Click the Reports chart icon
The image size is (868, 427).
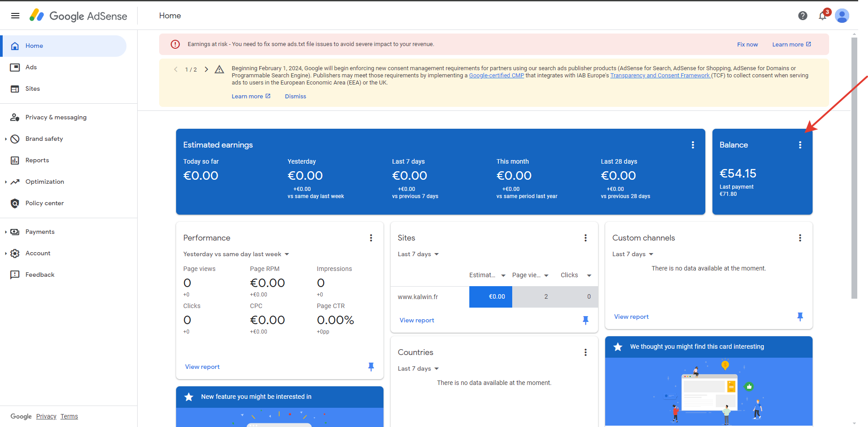coord(15,161)
